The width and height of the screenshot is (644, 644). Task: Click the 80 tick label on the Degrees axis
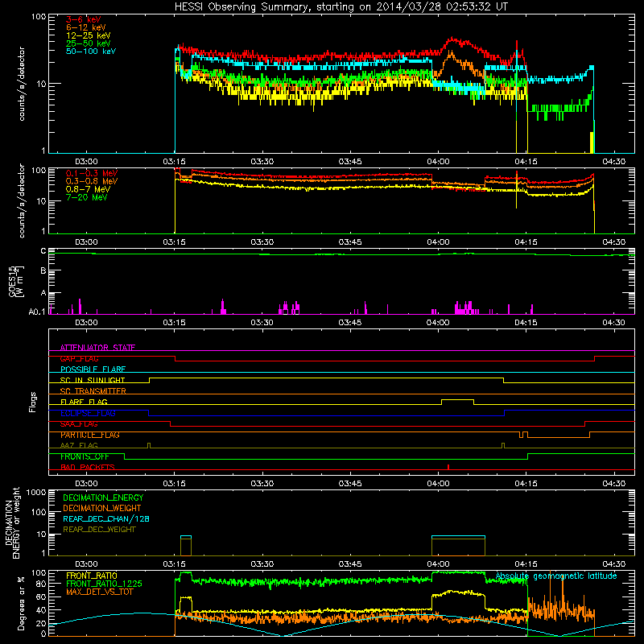click(41, 584)
